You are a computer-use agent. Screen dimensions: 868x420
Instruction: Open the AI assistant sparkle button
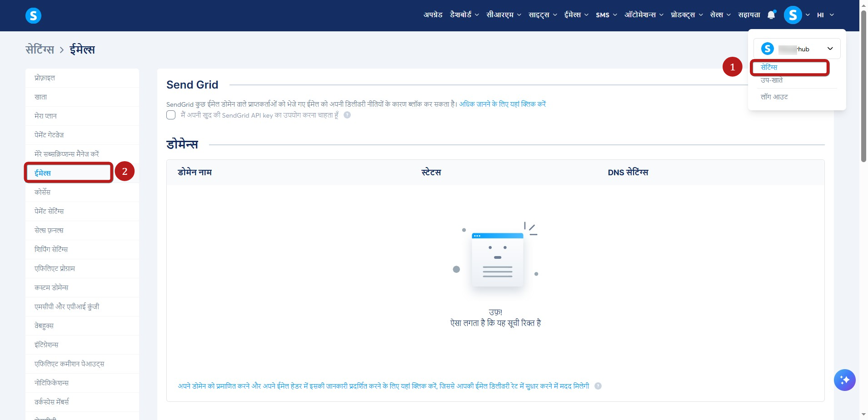844,380
